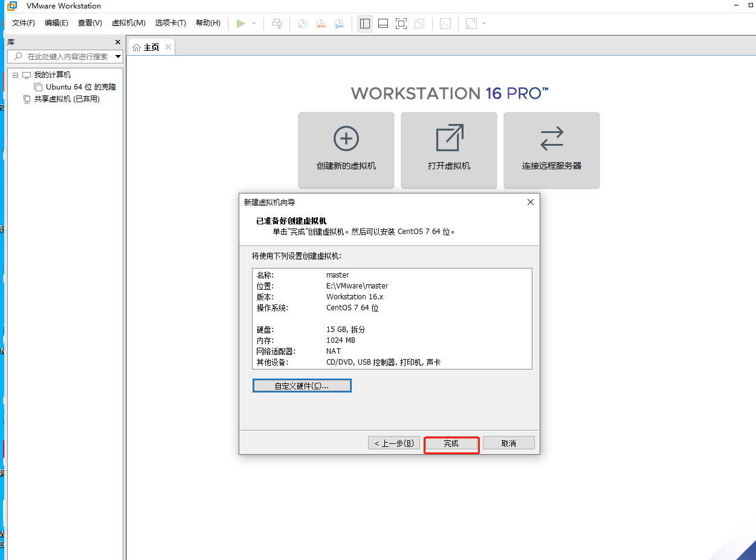Click the send Ctrl+Alt+Del toolbar icon
The height and width of the screenshot is (560, 756).
coord(277,24)
